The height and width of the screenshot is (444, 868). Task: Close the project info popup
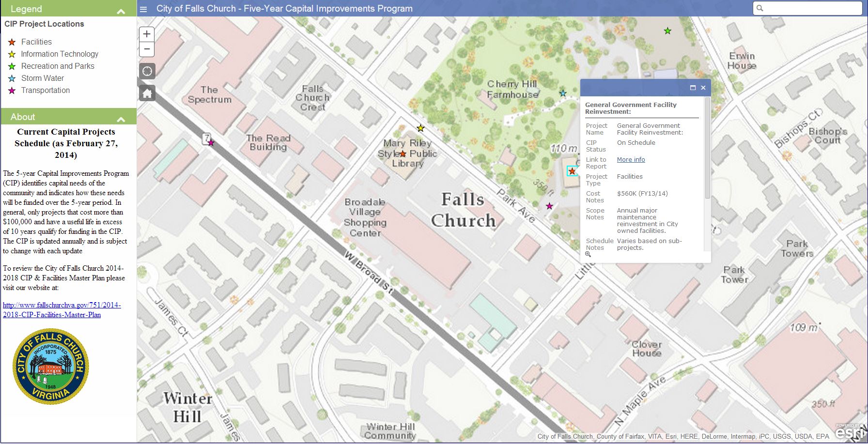(x=703, y=88)
